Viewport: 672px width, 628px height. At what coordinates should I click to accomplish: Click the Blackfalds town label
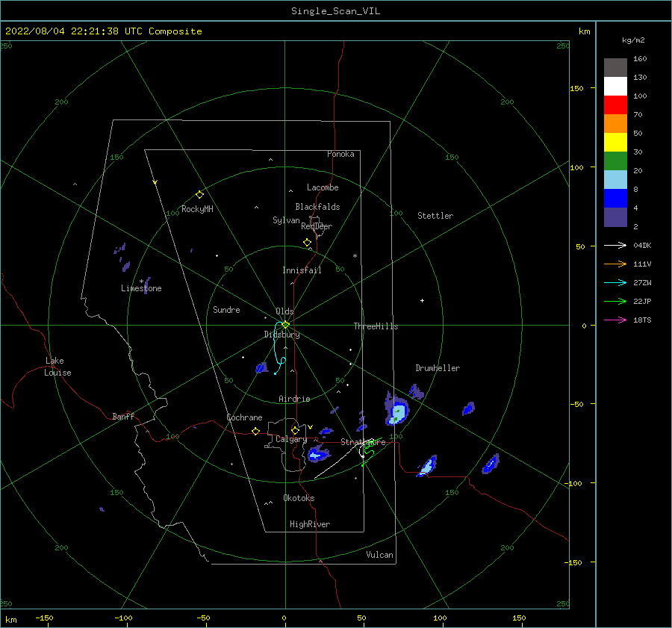point(317,207)
